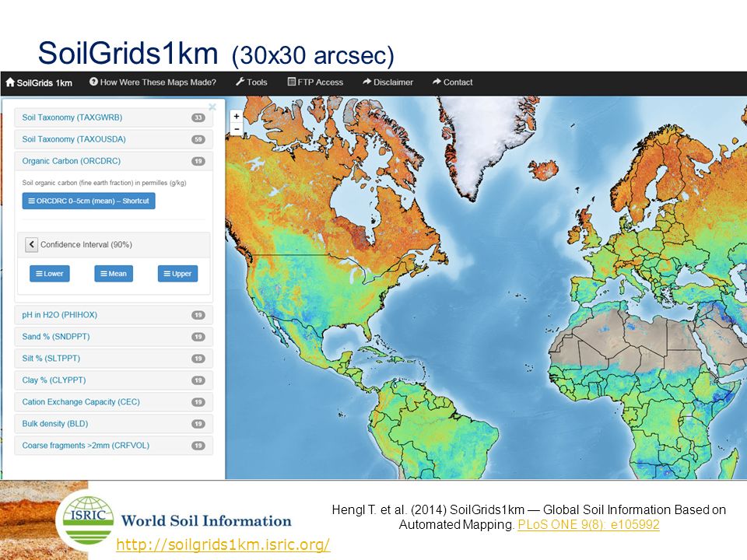Viewport: 747px width, 560px height.
Task: Click the World Soil Information text
Action: pos(205,520)
